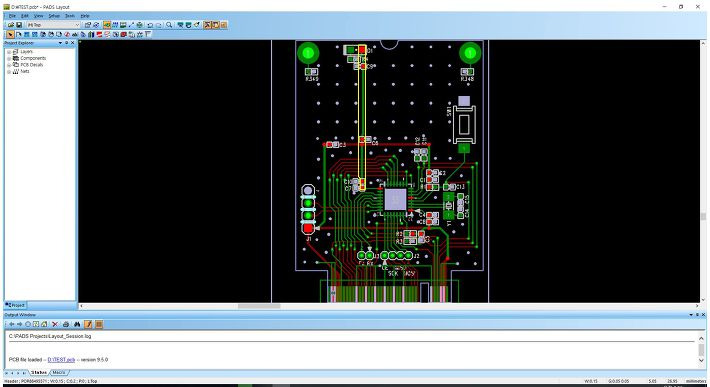Screen dimensions: 710x387
Task: Select the Copper Cut Out tool
Action: pyautogui.click(x=35, y=34)
